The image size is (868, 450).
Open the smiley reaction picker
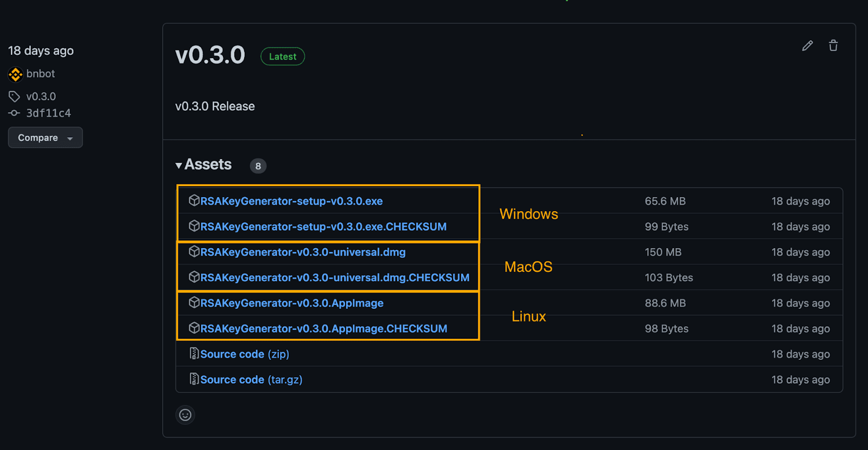coord(185,415)
